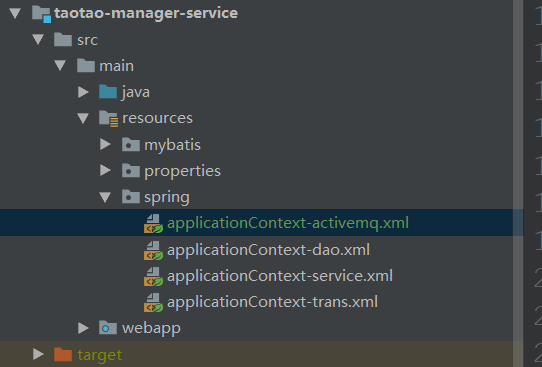The height and width of the screenshot is (367, 542).
Task: Click the mybatis folder icon
Action: (x=131, y=145)
